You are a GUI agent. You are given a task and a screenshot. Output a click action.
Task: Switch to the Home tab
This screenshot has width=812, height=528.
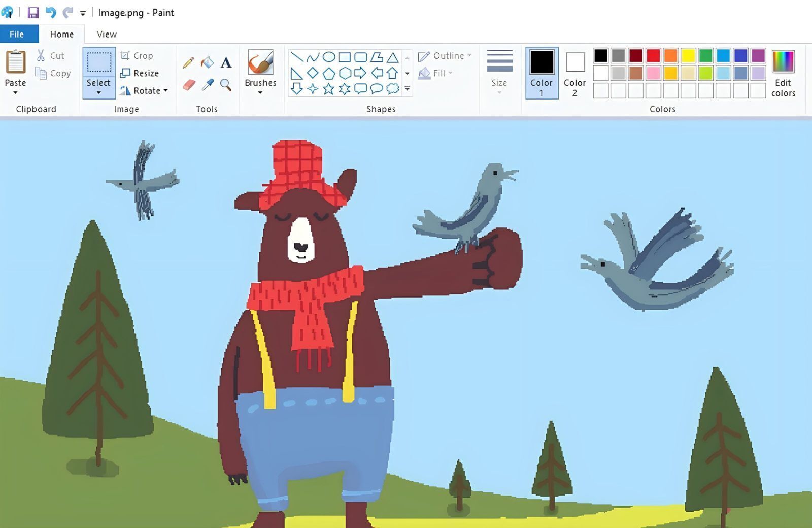pos(62,34)
